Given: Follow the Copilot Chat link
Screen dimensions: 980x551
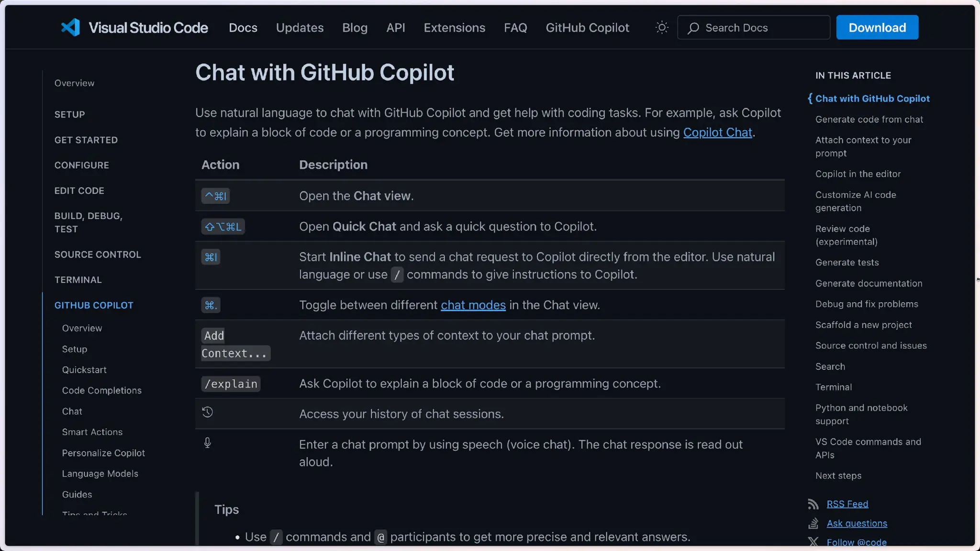Looking at the screenshot, I should click(x=717, y=132).
